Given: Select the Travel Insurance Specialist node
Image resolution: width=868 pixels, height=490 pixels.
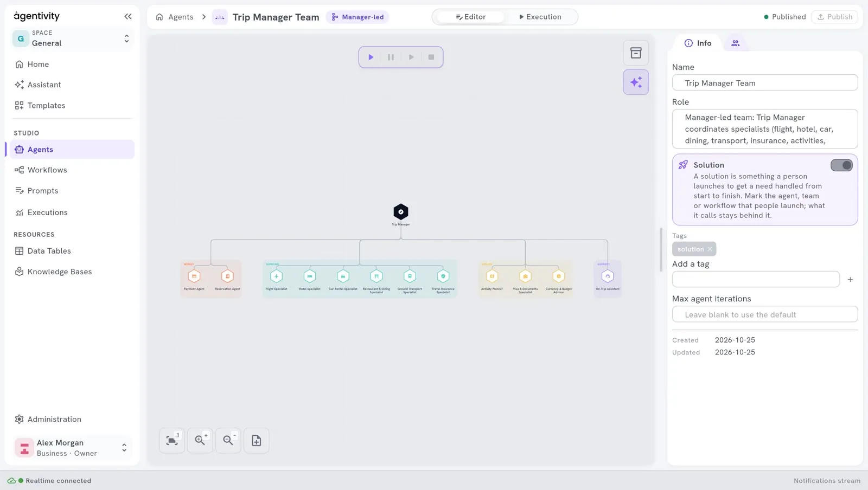Looking at the screenshot, I should tap(443, 276).
